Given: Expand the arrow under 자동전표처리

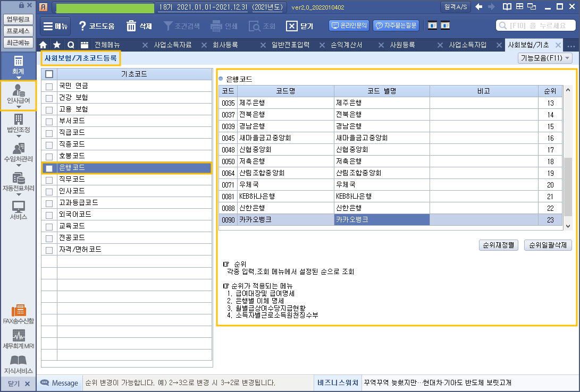Looking at the screenshot, I should (x=19, y=195).
